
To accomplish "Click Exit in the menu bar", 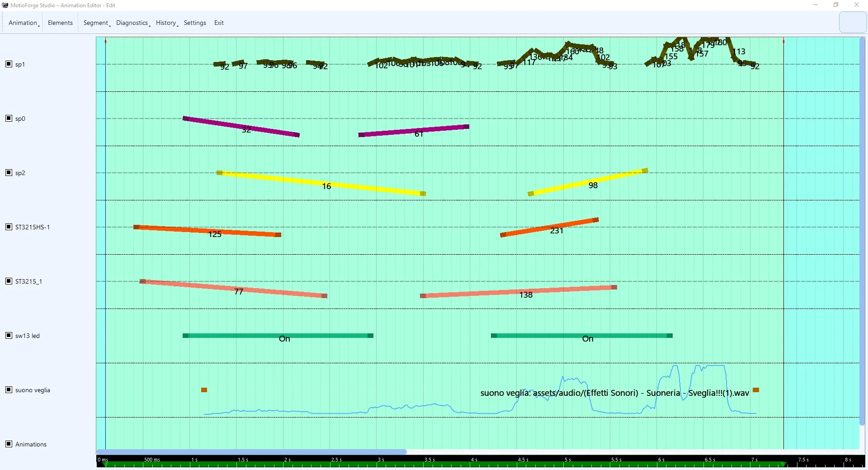I will [219, 23].
